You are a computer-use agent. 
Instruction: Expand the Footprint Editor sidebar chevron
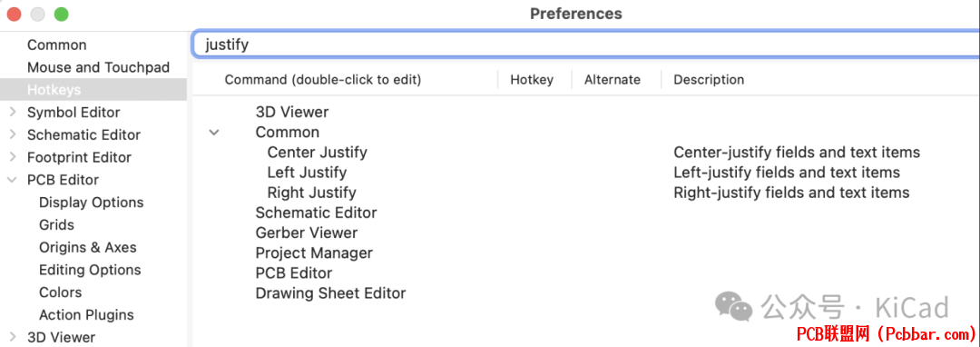point(12,157)
